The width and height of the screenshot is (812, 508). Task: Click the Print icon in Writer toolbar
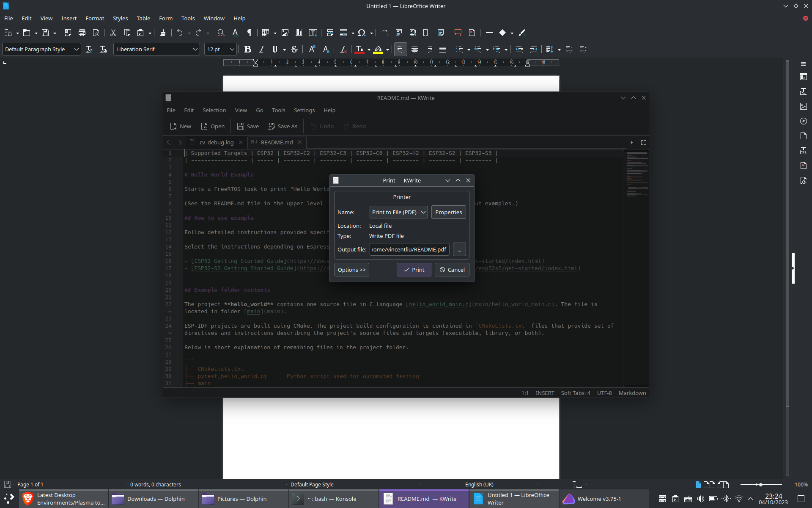click(82, 33)
